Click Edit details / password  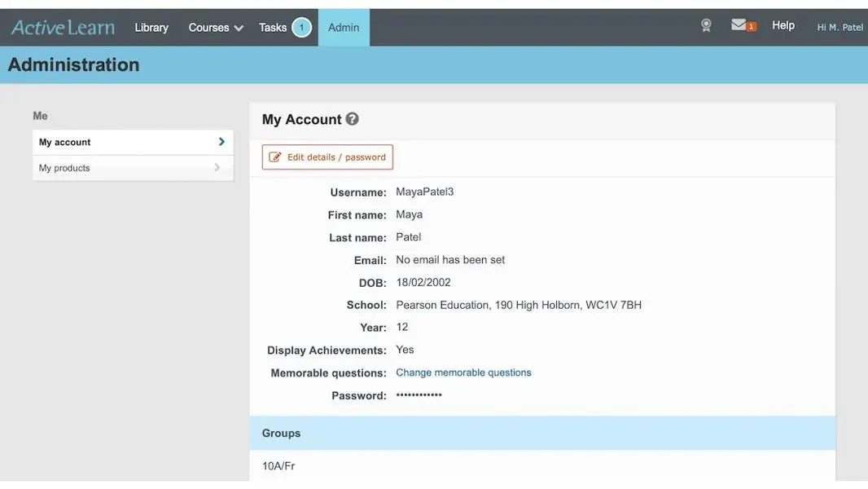click(327, 156)
